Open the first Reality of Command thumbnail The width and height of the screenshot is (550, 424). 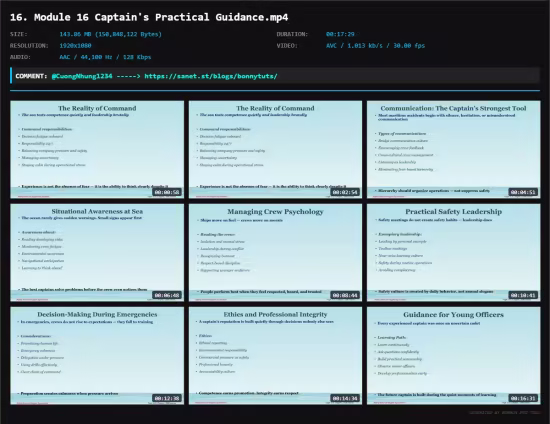pyautogui.click(x=97, y=149)
